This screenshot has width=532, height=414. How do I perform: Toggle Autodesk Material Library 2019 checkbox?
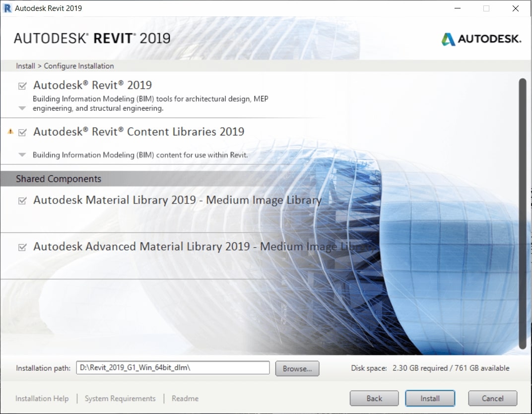pyautogui.click(x=22, y=201)
